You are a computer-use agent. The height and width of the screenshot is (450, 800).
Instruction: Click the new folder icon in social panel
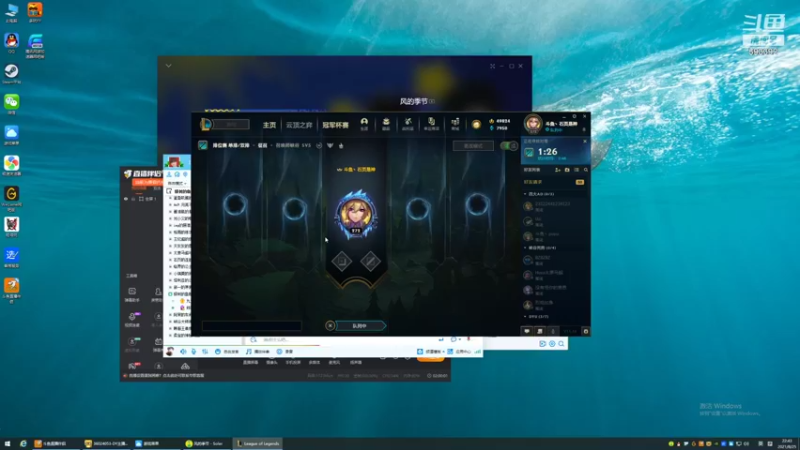(567, 170)
